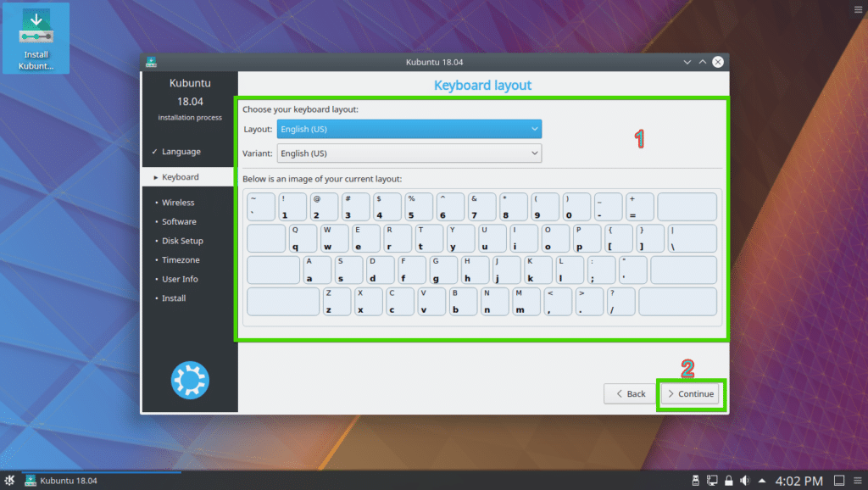Screen dimensions: 868x490
Task: Click the clock showing 4:02 PM
Action: [x=798, y=480]
